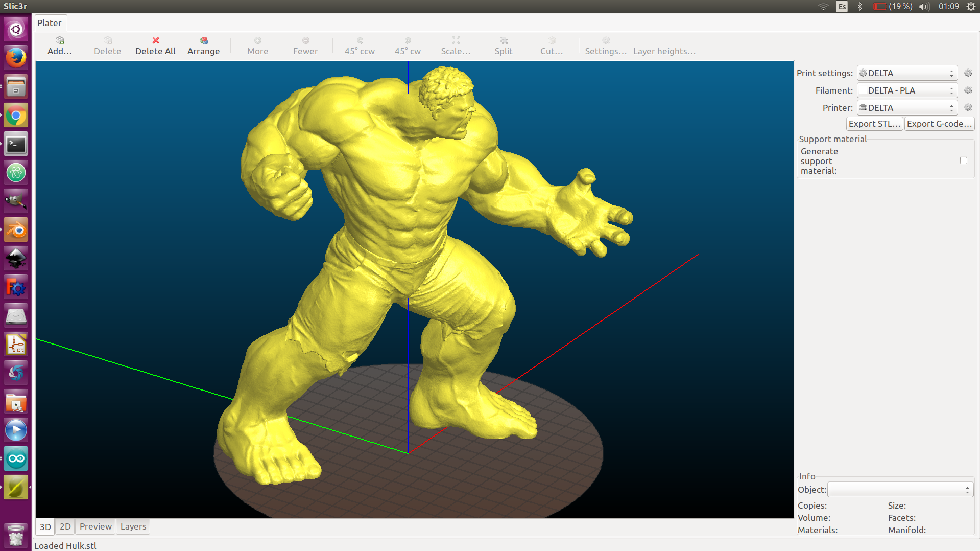Open the Files manager in launcher

tap(16, 86)
